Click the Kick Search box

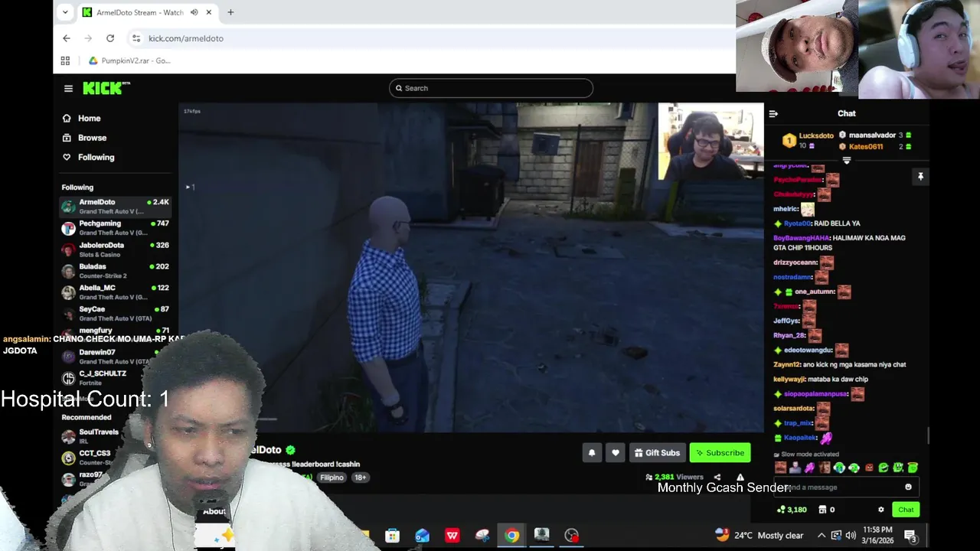[x=491, y=88]
